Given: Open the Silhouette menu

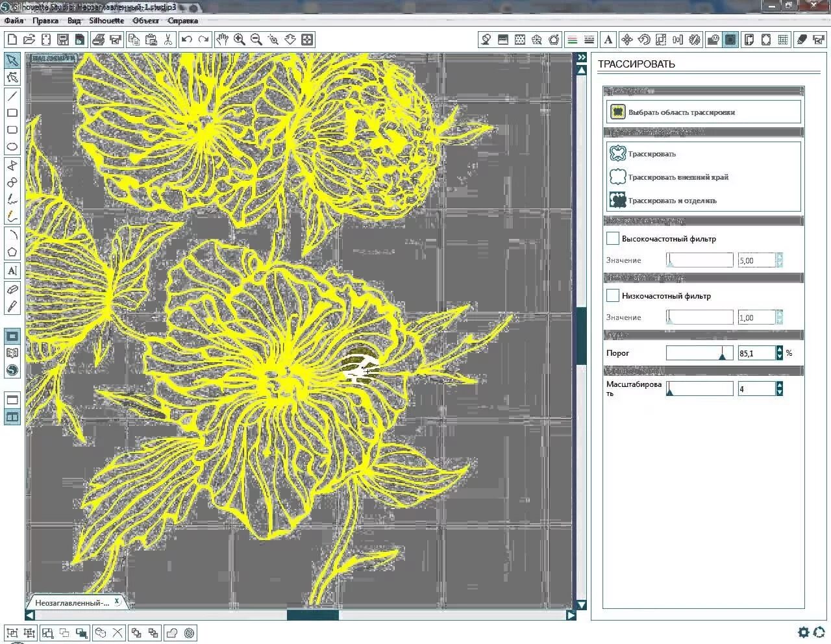Looking at the screenshot, I should point(106,21).
